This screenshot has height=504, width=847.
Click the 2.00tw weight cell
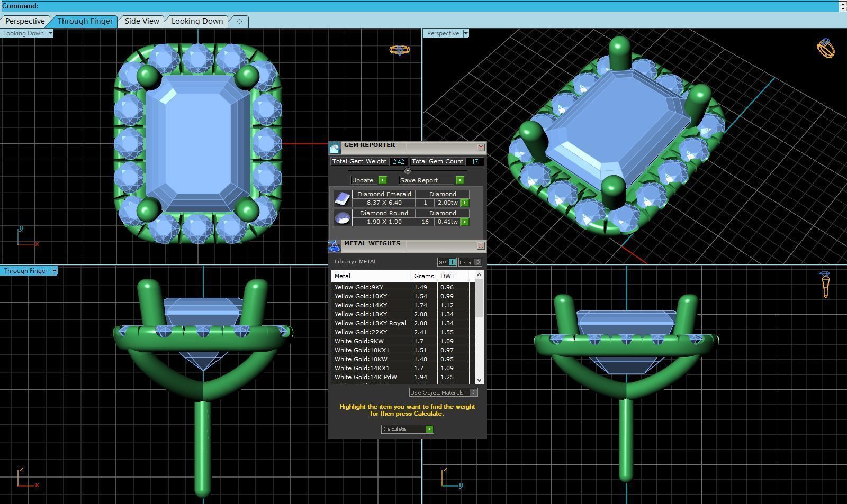point(447,203)
